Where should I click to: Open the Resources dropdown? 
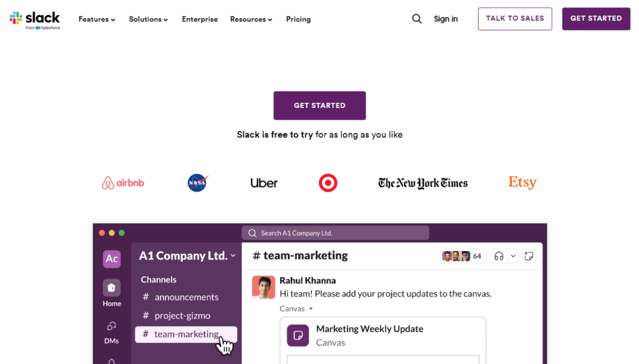[251, 19]
